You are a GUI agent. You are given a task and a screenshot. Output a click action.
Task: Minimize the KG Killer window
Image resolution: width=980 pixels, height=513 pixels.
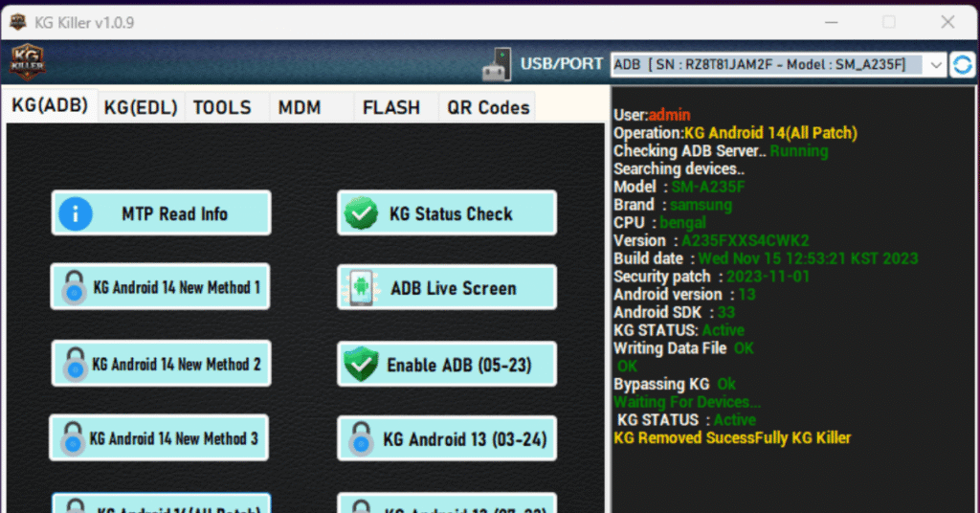(832, 22)
